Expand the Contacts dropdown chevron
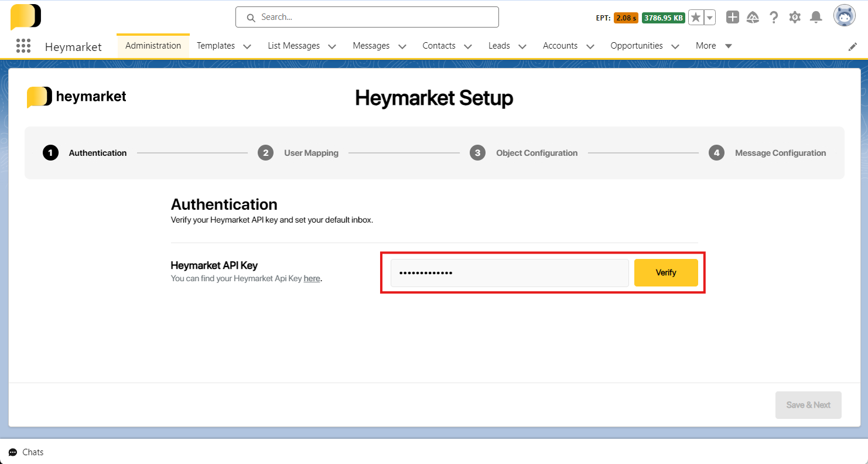 tap(467, 46)
